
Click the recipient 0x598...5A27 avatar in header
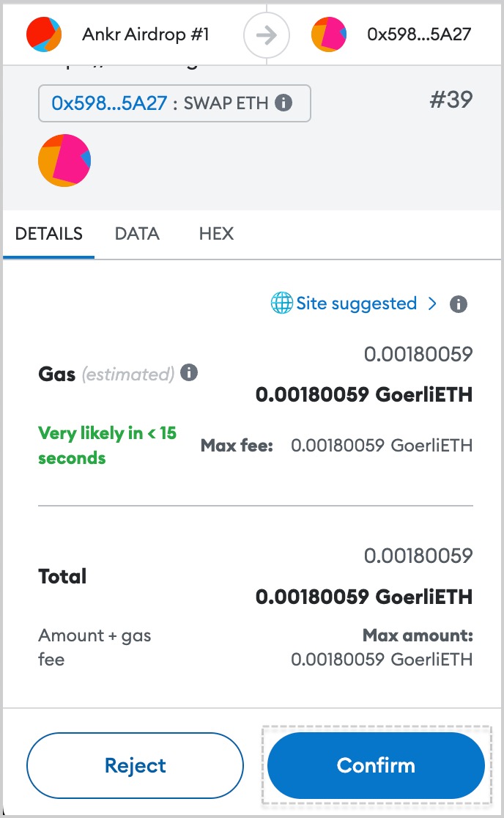point(329,34)
